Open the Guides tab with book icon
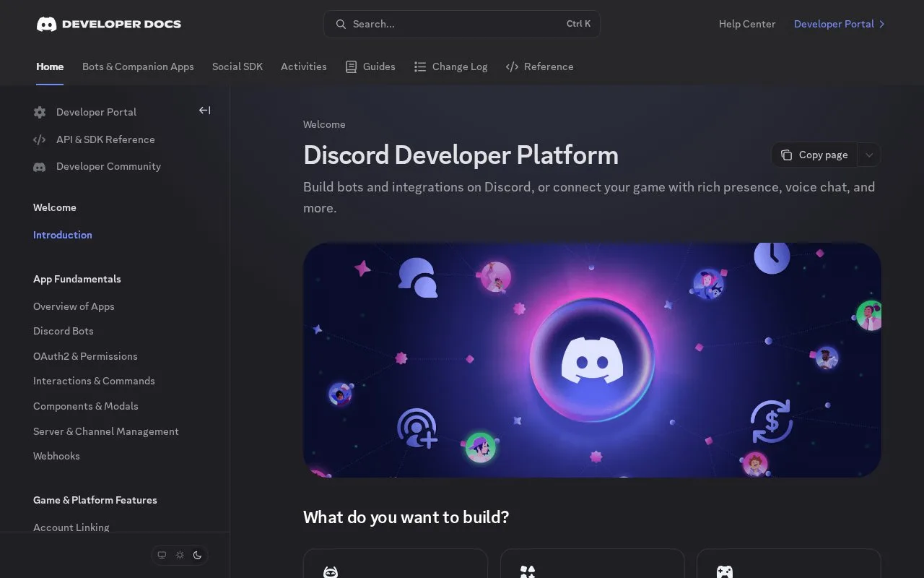 pyautogui.click(x=370, y=66)
